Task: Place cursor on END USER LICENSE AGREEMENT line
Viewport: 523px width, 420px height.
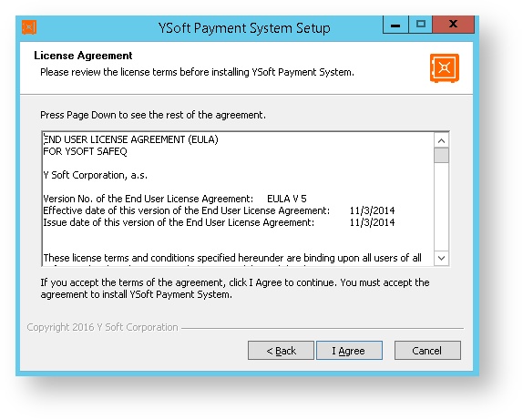Action: (x=131, y=139)
